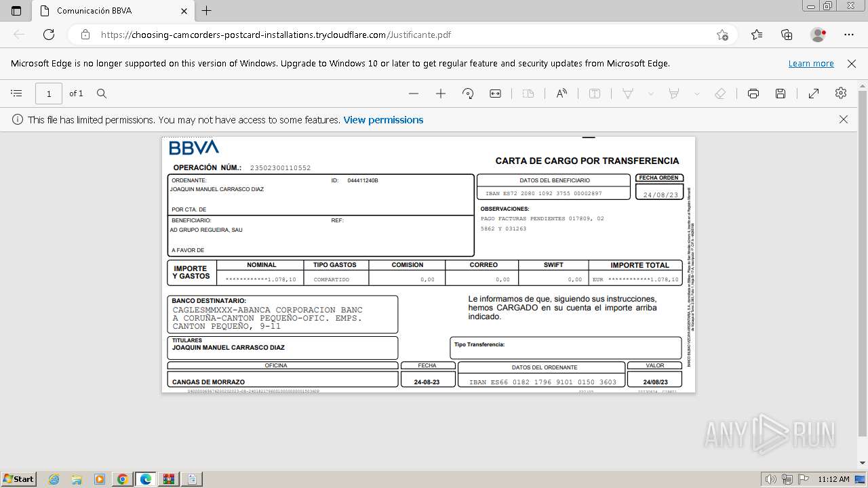Select the Add text tool

point(595,94)
